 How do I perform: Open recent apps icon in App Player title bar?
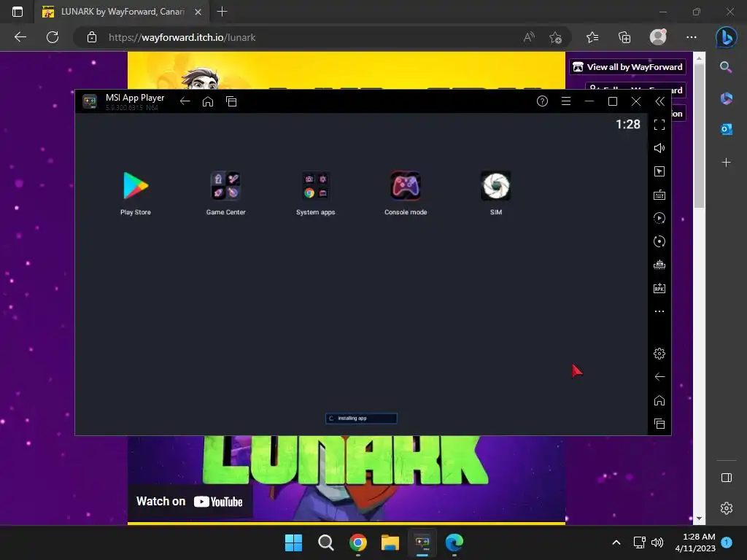[231, 101]
